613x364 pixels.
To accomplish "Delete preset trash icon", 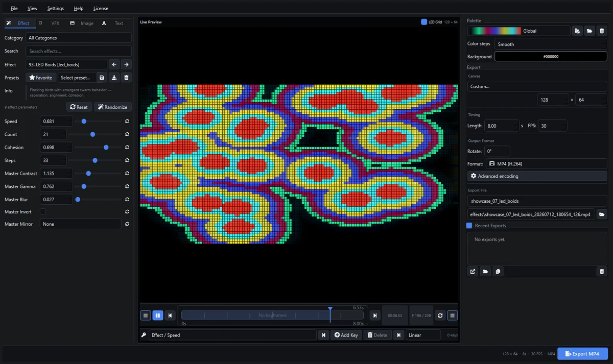I will [x=127, y=78].
